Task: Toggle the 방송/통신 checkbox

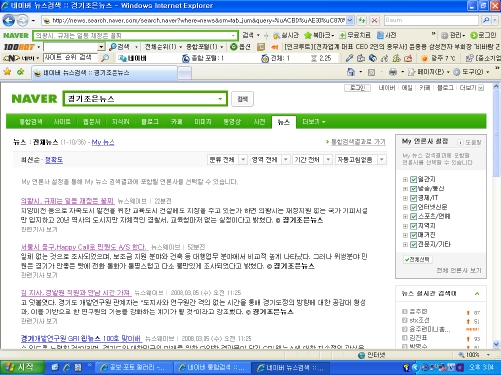Action: point(414,189)
